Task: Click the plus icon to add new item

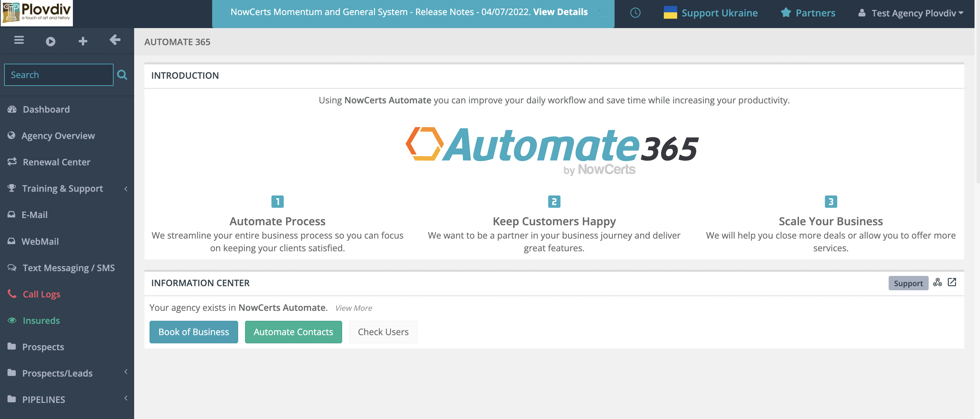Action: [82, 41]
